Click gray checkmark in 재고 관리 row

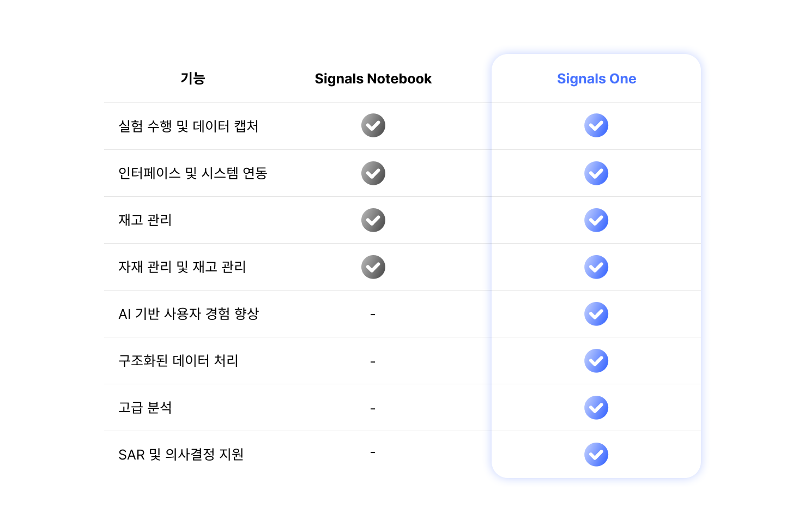pos(373,220)
